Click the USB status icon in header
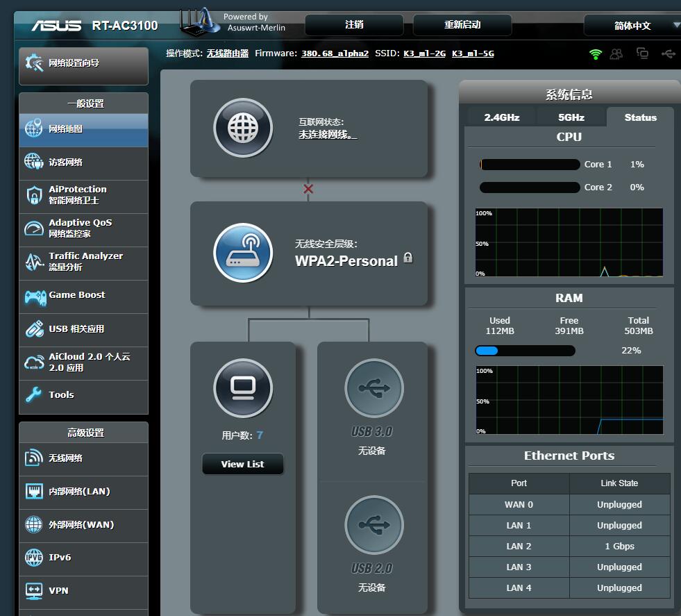 click(x=669, y=53)
